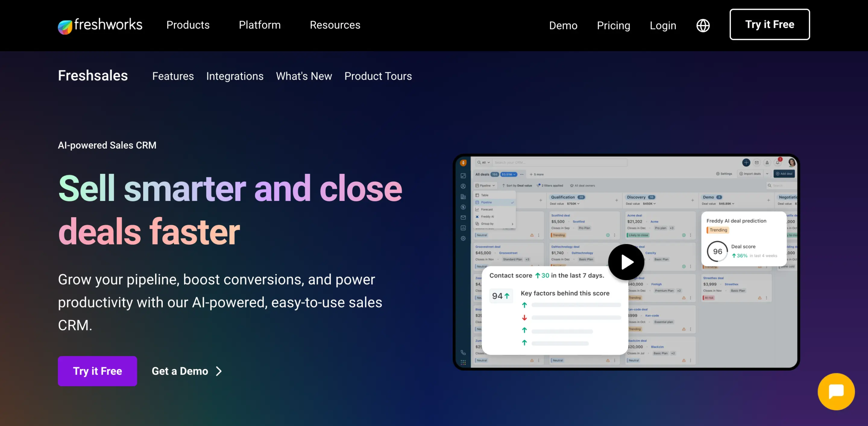Click Settings in the CRM preview toolbar
This screenshot has width=868, height=426.
pos(724,174)
